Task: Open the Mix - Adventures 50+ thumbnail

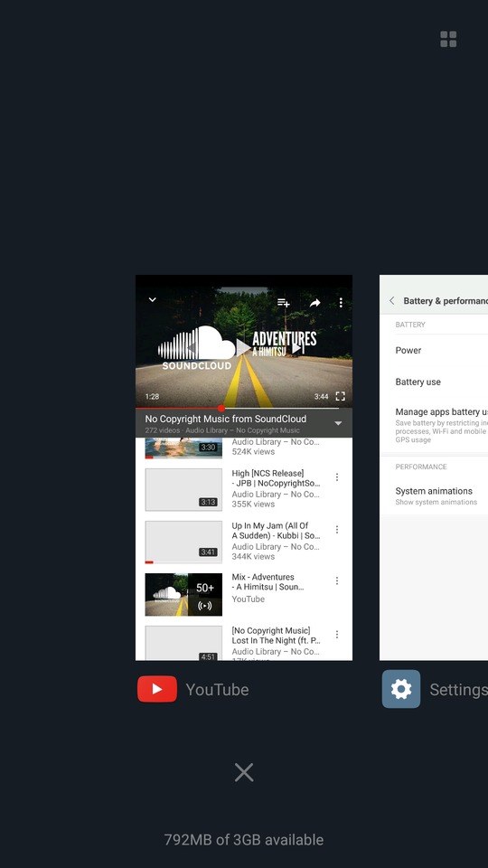Action: pyautogui.click(x=183, y=595)
